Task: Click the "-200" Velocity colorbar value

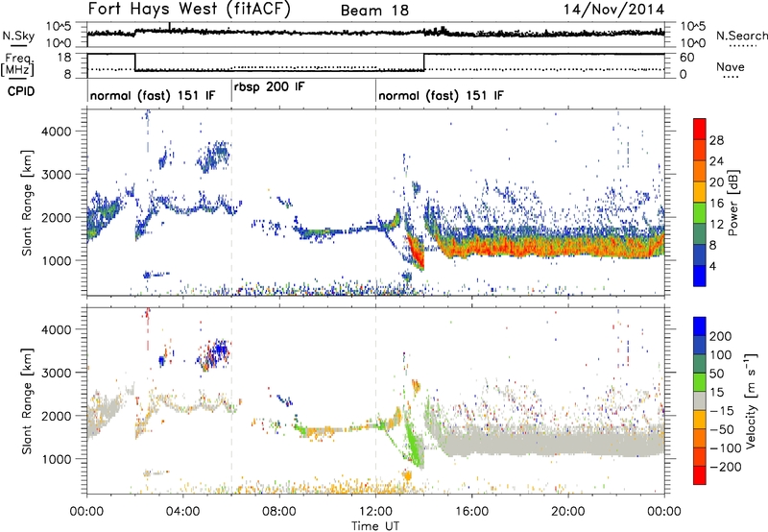Action: (x=726, y=467)
